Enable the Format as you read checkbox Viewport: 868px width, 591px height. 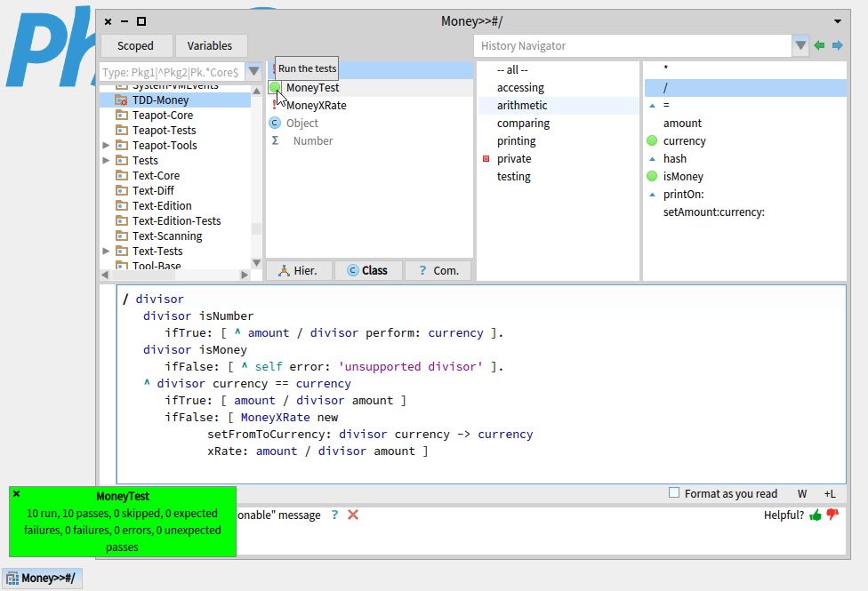[x=674, y=493]
